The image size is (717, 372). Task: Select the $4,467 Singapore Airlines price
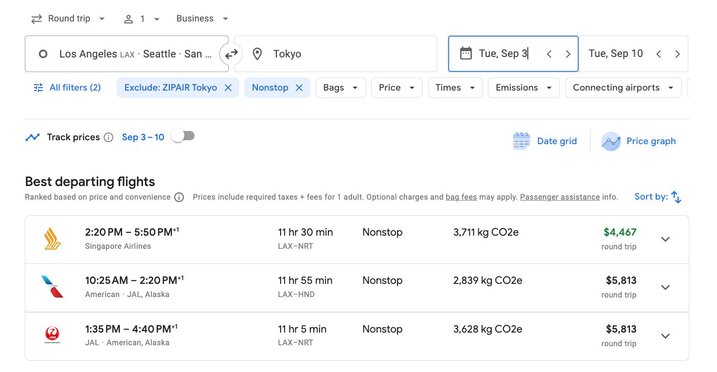(x=620, y=232)
